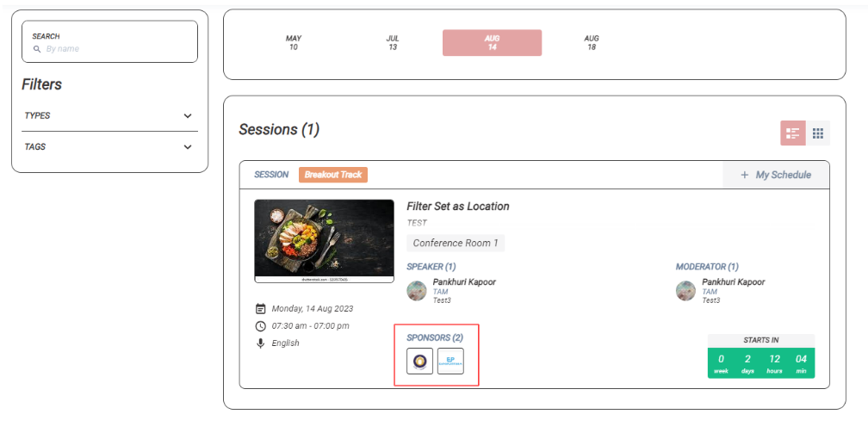Click the moderator Pankhuri Kapoor avatar

[x=686, y=291]
